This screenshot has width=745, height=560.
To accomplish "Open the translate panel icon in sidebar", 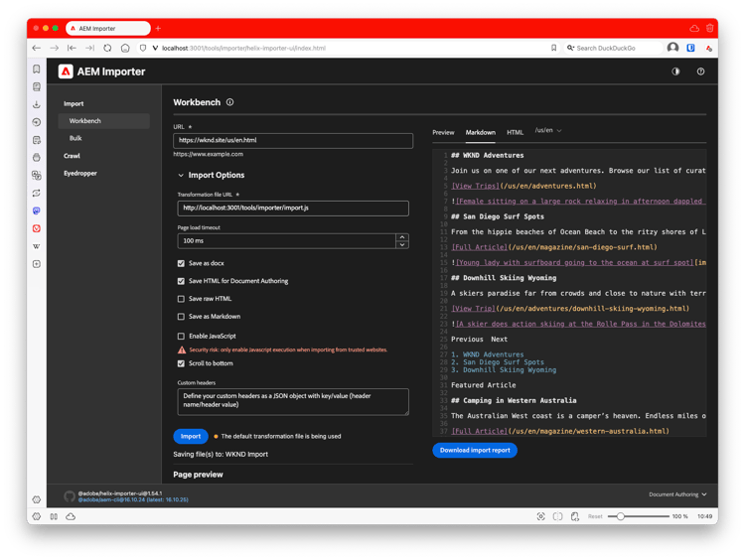I will pos(37,176).
